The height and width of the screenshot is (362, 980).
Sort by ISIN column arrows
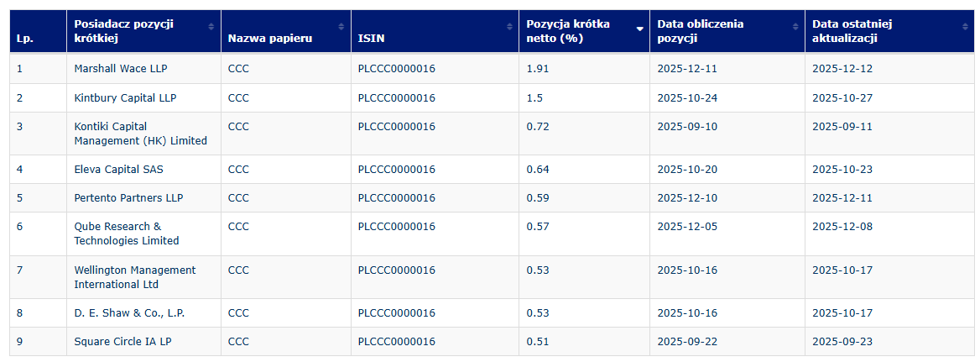509,26
